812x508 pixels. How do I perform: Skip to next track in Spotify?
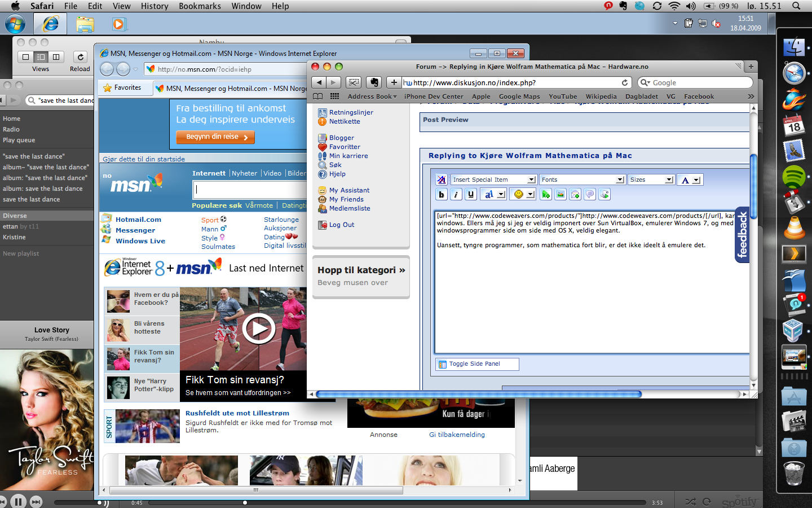coord(36,501)
